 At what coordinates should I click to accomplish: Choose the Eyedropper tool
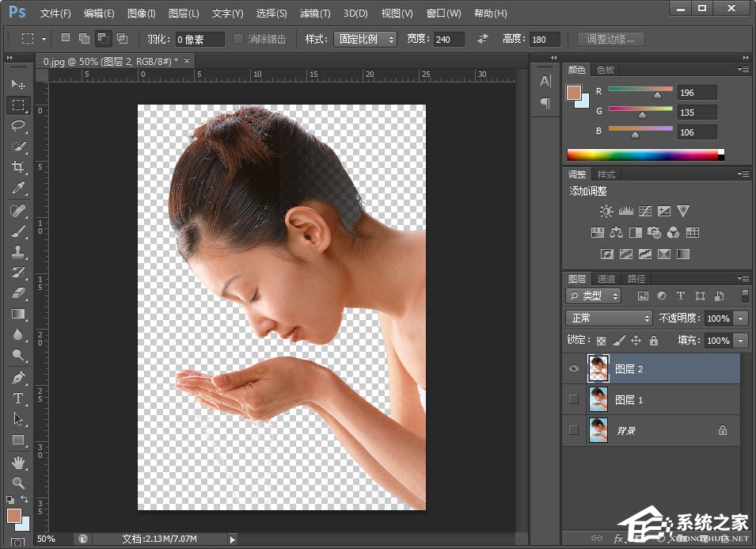pos(18,188)
